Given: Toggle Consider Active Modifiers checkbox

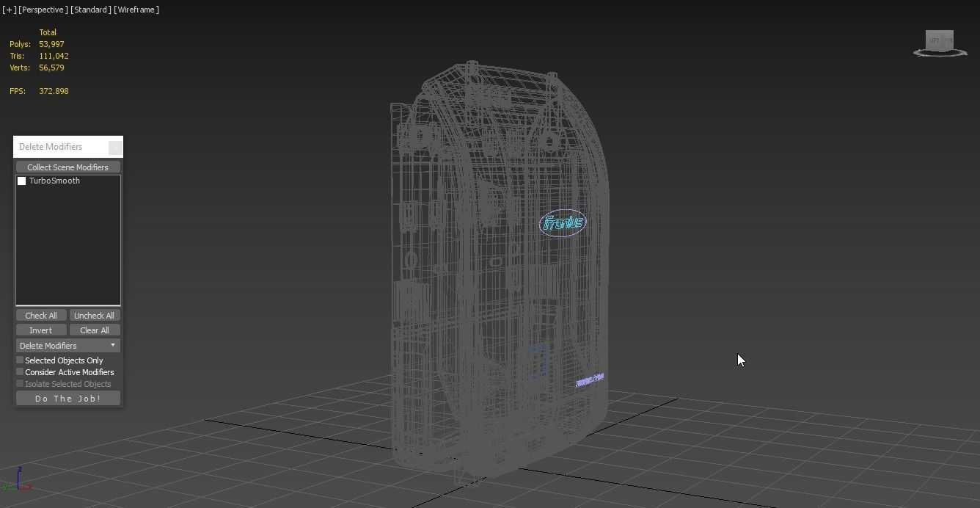Looking at the screenshot, I should [x=20, y=372].
